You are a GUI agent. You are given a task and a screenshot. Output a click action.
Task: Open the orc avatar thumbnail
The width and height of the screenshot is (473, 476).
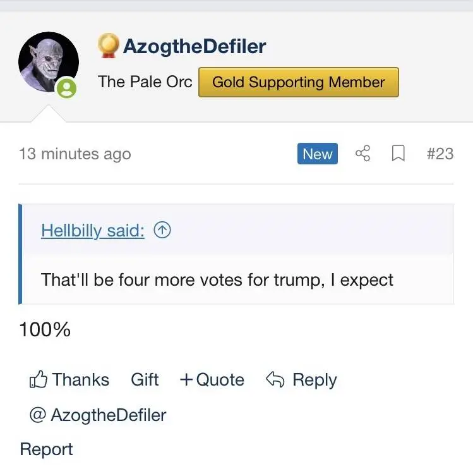pos(47,62)
